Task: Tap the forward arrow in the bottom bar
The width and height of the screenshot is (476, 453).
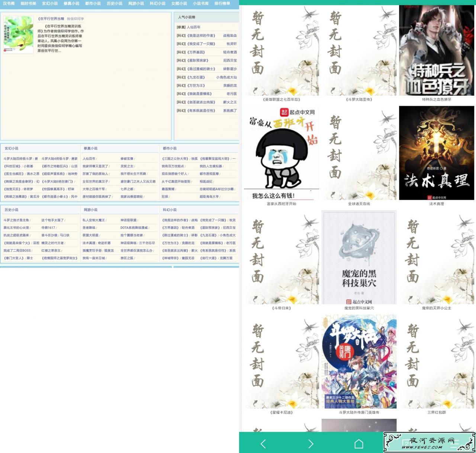Action: [x=311, y=443]
